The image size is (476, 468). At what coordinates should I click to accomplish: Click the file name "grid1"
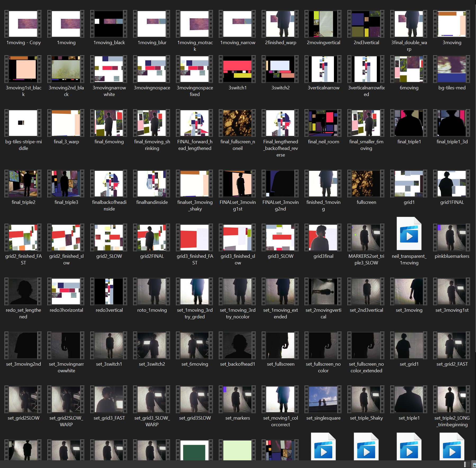point(409,202)
